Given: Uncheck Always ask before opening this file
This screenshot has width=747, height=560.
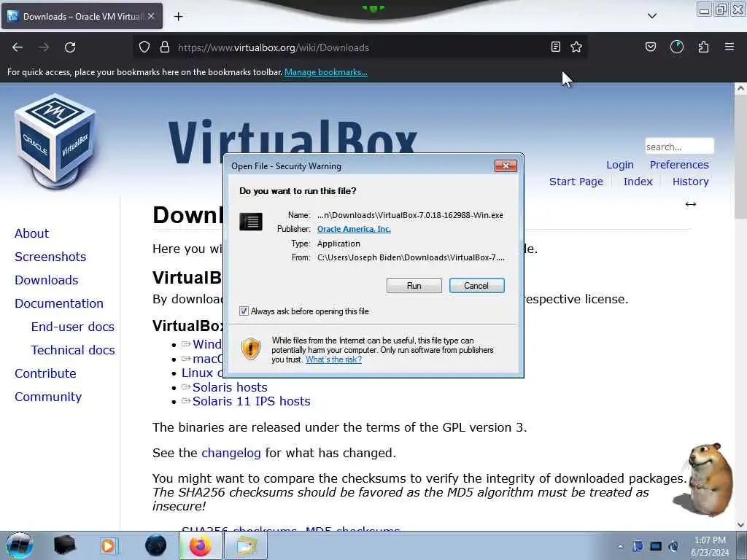Looking at the screenshot, I should click(244, 311).
